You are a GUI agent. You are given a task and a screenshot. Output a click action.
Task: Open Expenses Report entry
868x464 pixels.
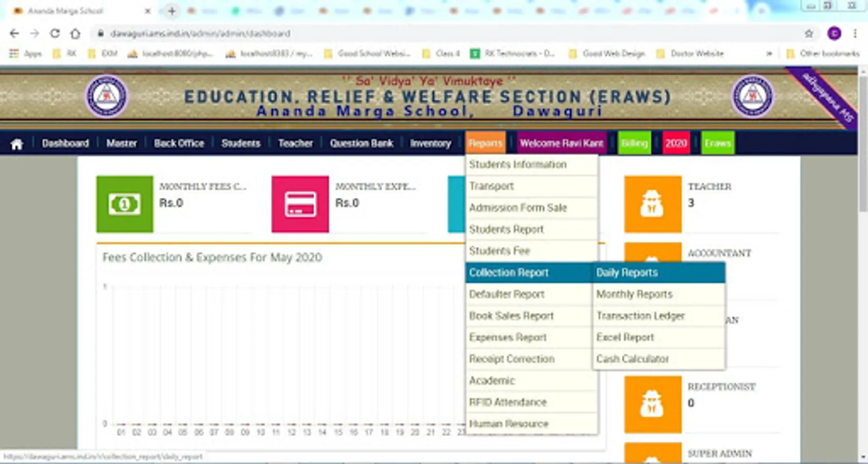[529, 338]
